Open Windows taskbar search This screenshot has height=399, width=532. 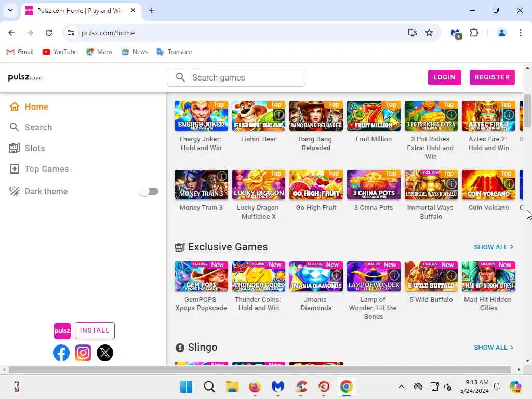point(209,387)
